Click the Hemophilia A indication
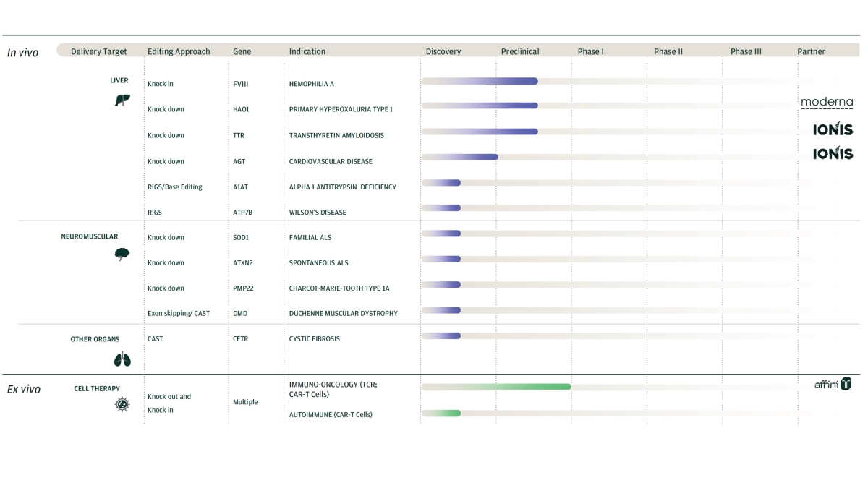The height and width of the screenshot is (488, 868). pos(311,84)
